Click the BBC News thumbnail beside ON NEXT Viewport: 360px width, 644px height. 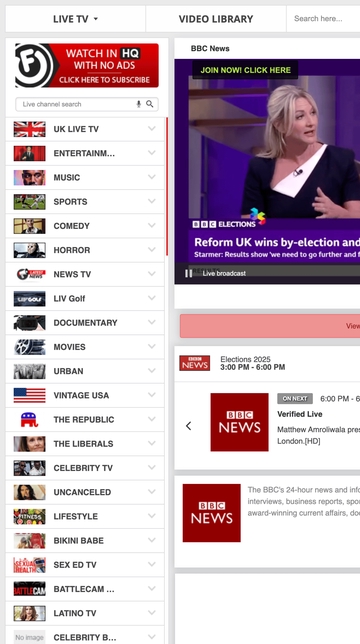240,422
